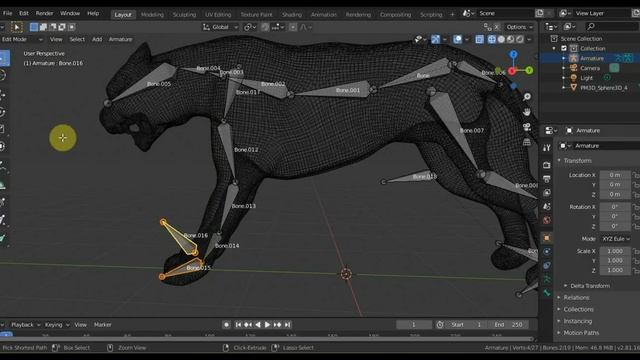Toggle the camera view icon

tap(527, 127)
